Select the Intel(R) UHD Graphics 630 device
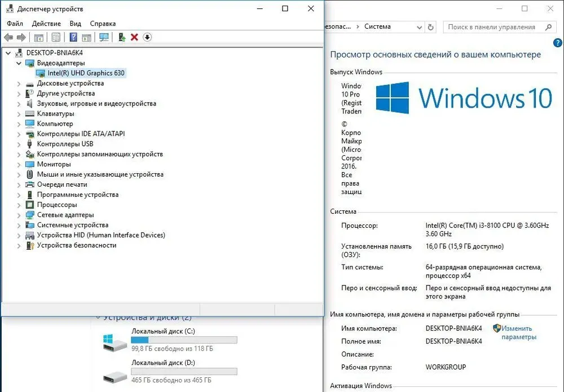Image resolution: width=564 pixels, height=392 pixels. (x=86, y=73)
